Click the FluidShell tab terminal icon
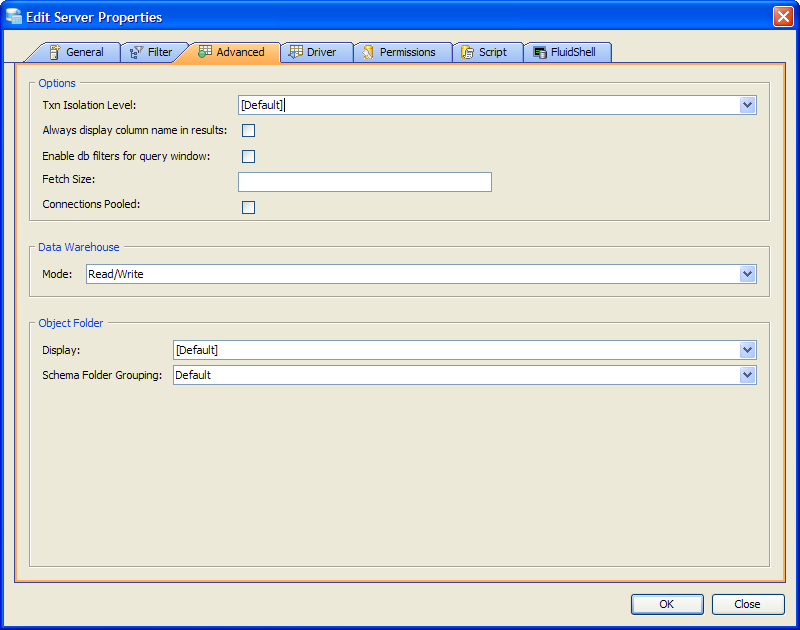The image size is (800, 630). 540,52
